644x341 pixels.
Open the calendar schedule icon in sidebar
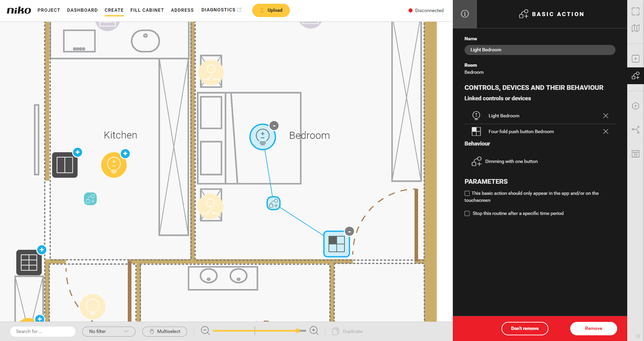coord(635,154)
